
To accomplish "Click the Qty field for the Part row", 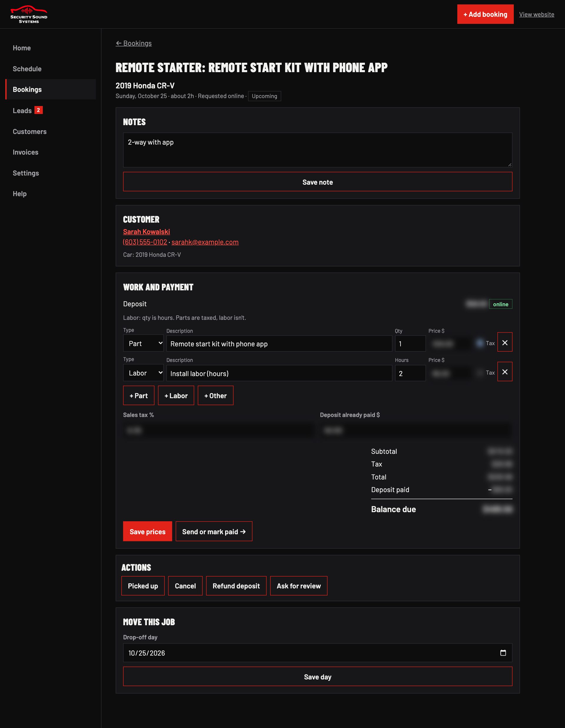I will [410, 344].
